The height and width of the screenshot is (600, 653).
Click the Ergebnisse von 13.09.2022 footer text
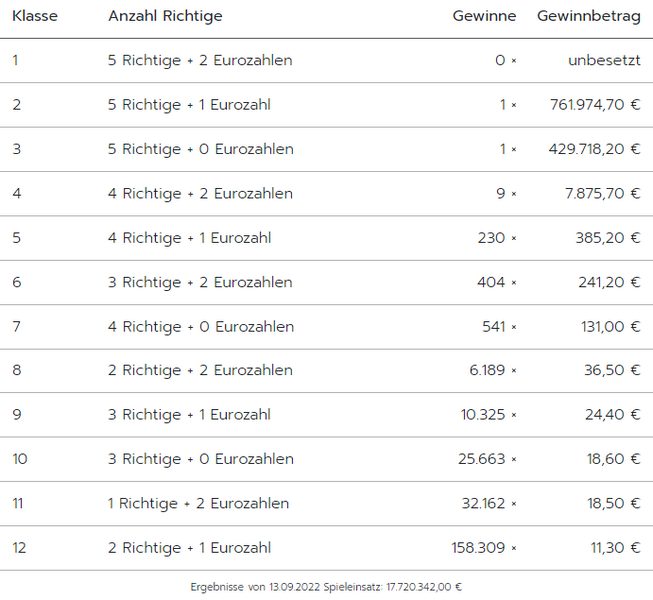(x=326, y=587)
